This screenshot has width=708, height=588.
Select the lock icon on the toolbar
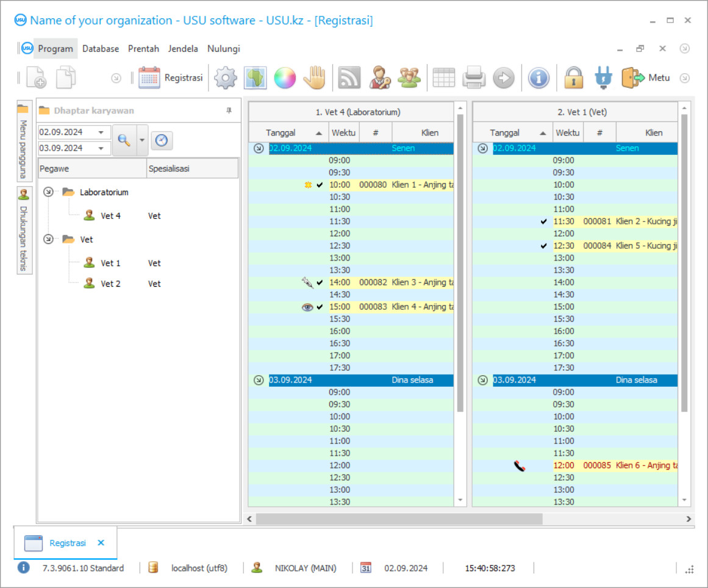point(574,77)
